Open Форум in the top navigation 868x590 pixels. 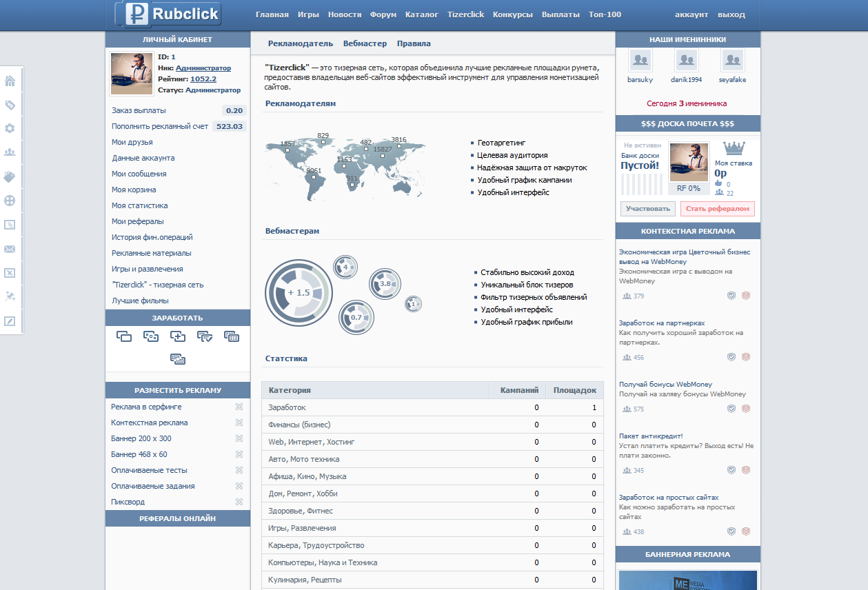(383, 14)
